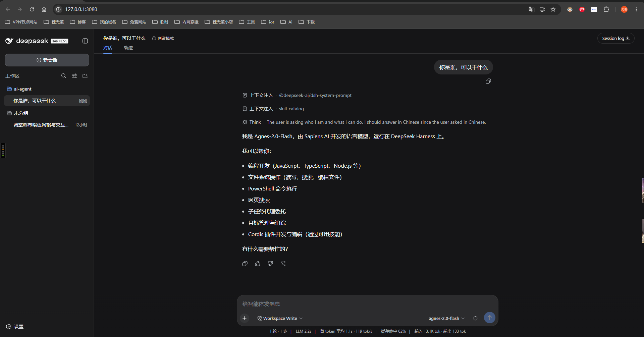Viewport: 644px width, 337px height.
Task: Open the 工具 bookmark folder
Action: [247, 22]
